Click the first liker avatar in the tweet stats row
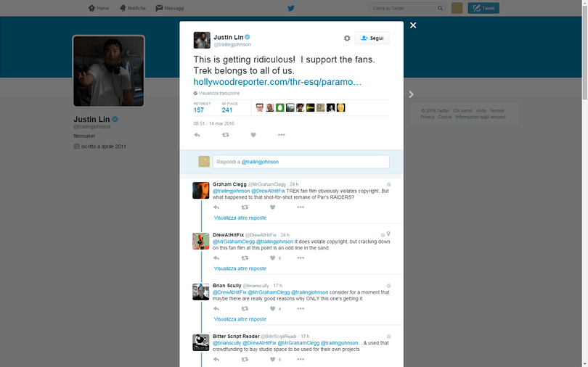The image size is (588, 367). (259, 108)
